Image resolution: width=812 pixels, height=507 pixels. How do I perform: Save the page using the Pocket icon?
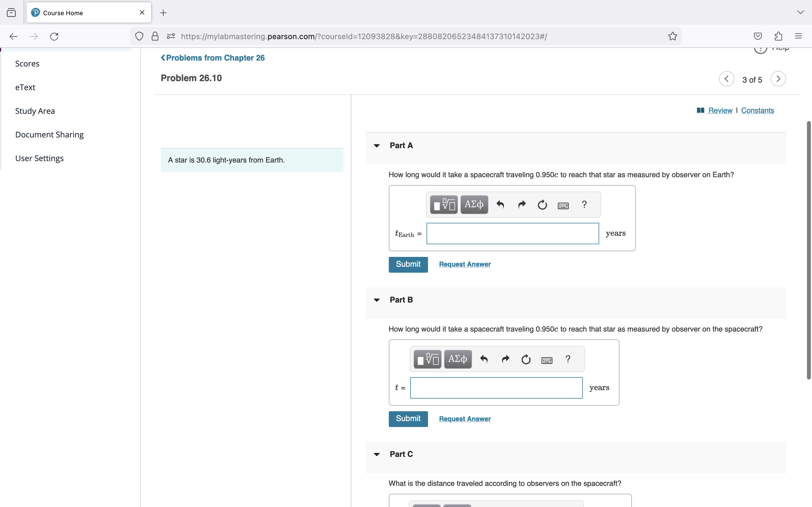click(757, 36)
